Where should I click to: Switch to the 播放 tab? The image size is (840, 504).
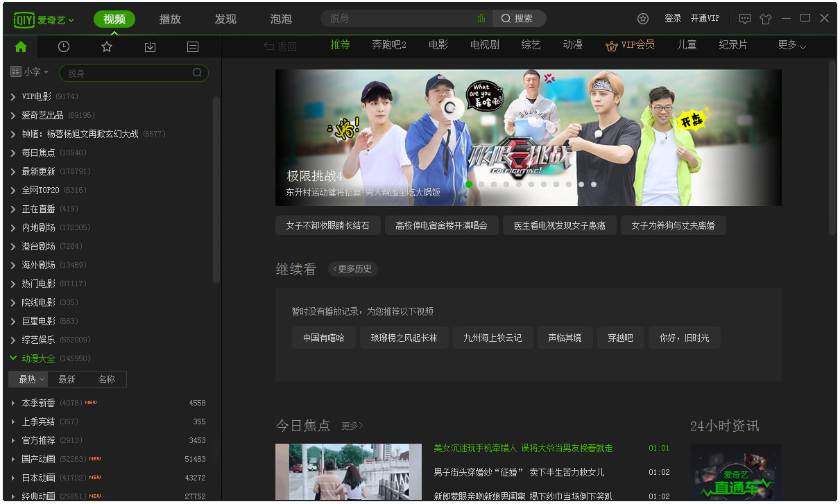coord(169,19)
